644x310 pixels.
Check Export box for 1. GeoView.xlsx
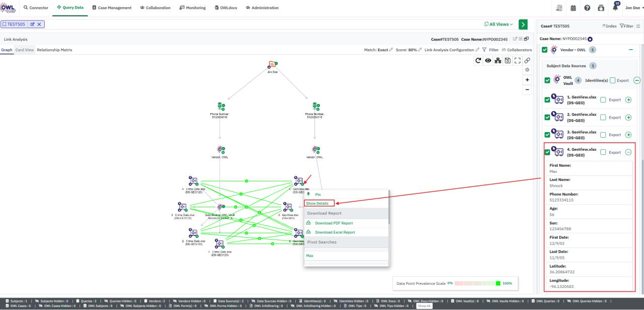coord(604,99)
